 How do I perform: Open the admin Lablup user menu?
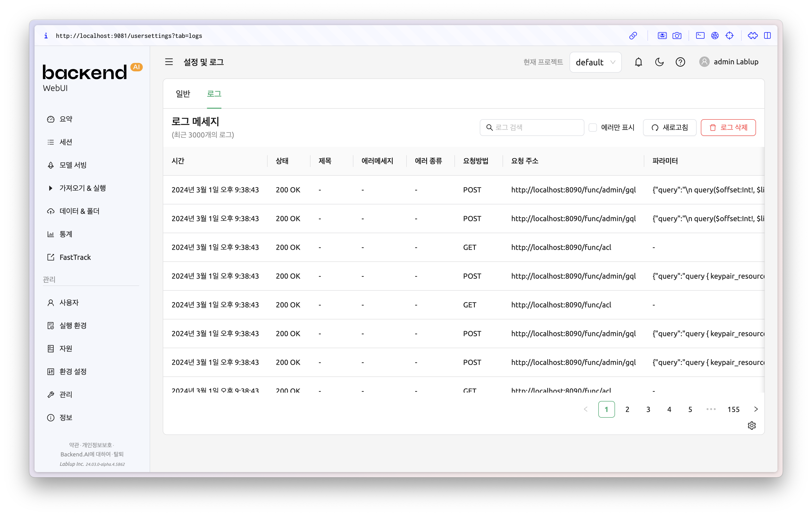[729, 62]
